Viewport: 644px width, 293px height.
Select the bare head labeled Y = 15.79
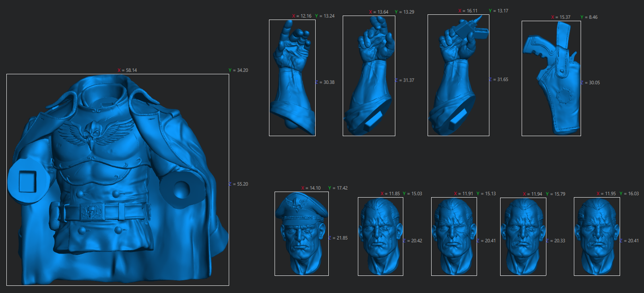(x=523, y=237)
